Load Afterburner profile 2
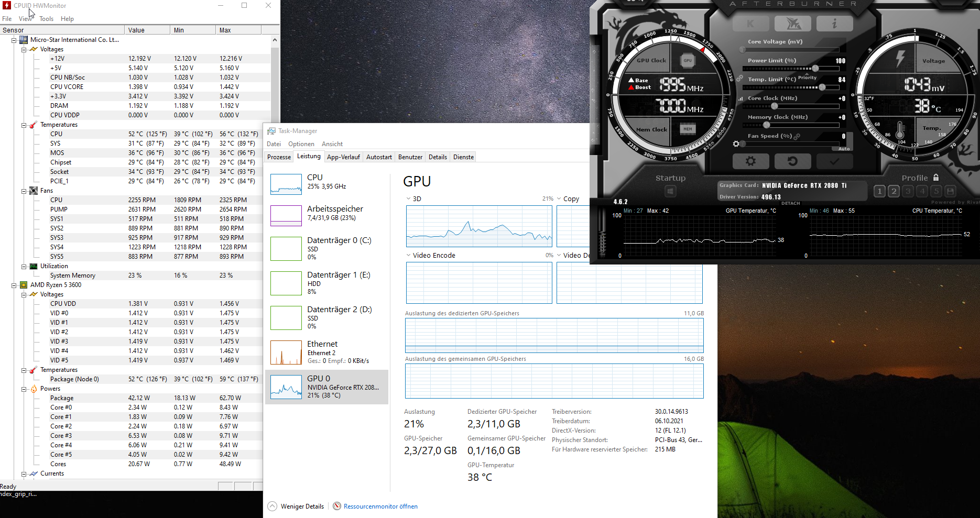 click(x=894, y=191)
